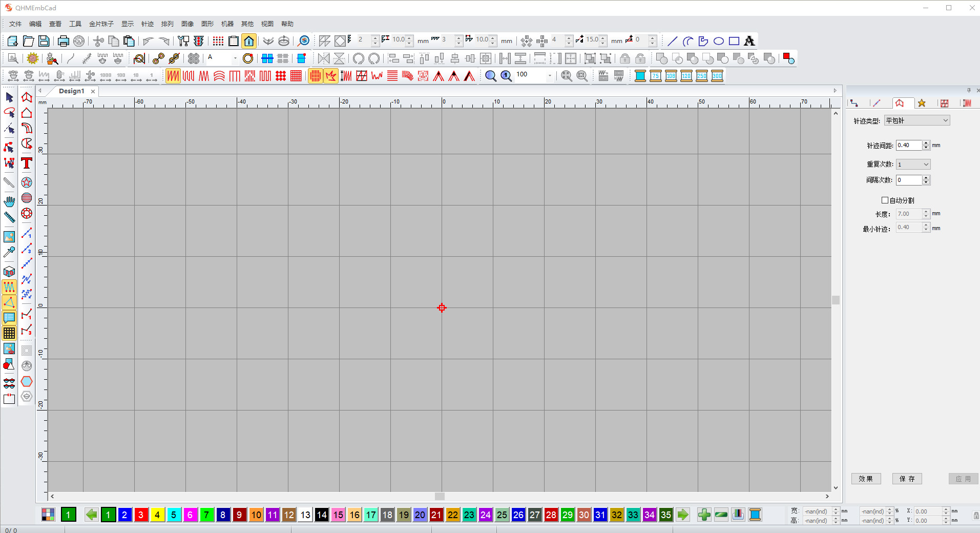Select color swatch 26 blue
Viewport: 980px width, 533px height.
[x=518, y=515]
